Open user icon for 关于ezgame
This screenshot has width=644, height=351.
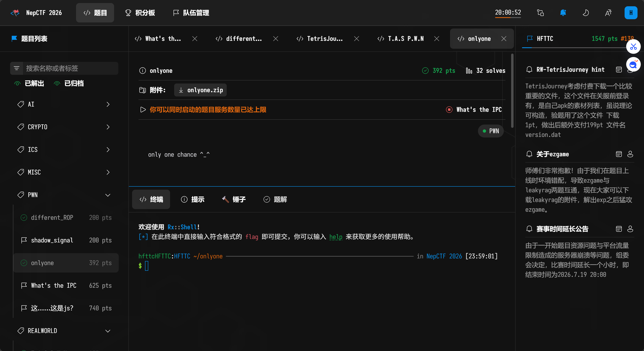point(630,154)
